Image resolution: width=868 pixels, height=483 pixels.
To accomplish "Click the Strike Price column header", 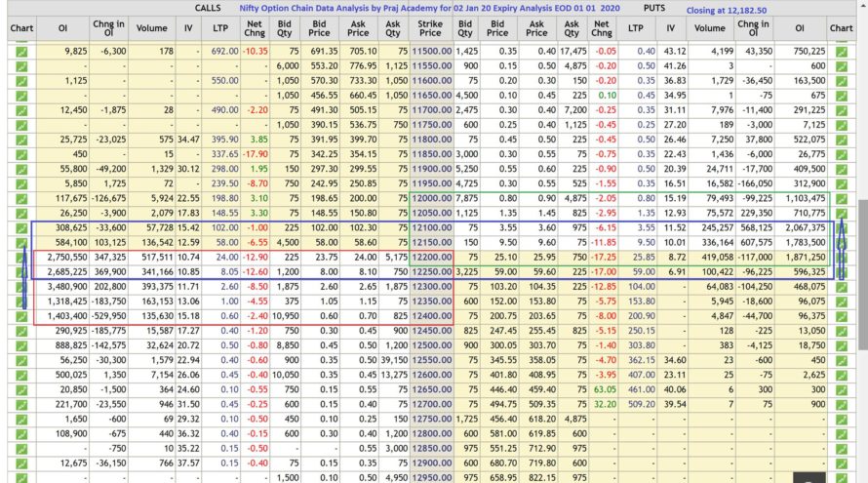I will click(430, 28).
